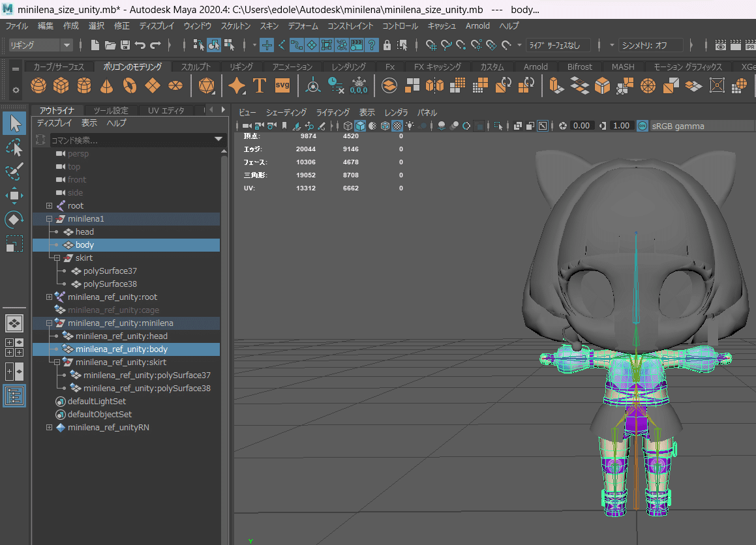Viewport: 756px width, 545px height.
Task: Activate the Paint selection tool
Action: [14, 171]
